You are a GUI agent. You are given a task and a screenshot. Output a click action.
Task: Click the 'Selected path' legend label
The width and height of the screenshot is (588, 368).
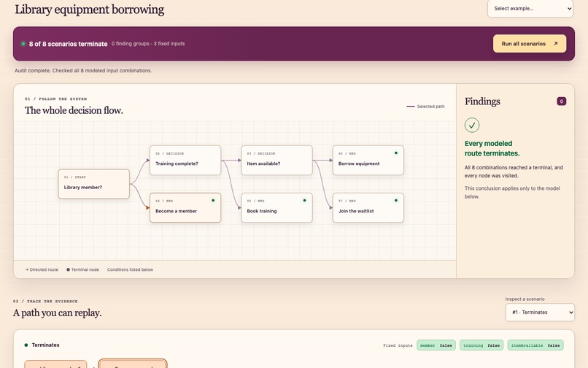[x=430, y=107]
